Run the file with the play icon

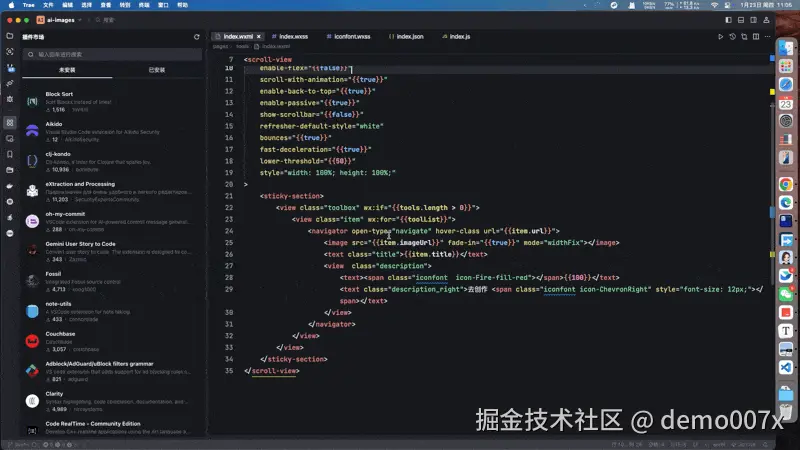[x=720, y=37]
